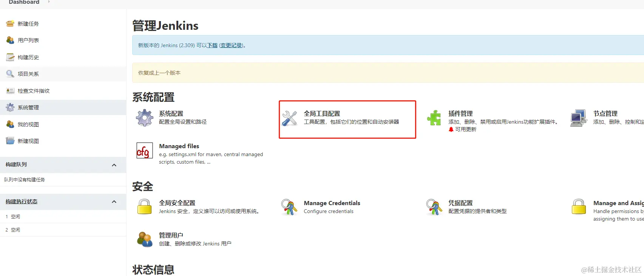Click the 下载 link in update notice
The image size is (644, 276).
tap(212, 45)
